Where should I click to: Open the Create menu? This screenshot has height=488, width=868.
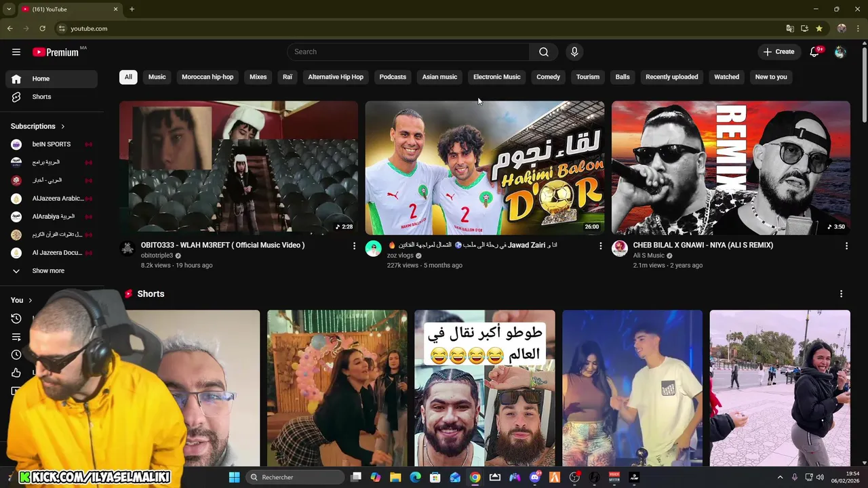[x=778, y=52]
